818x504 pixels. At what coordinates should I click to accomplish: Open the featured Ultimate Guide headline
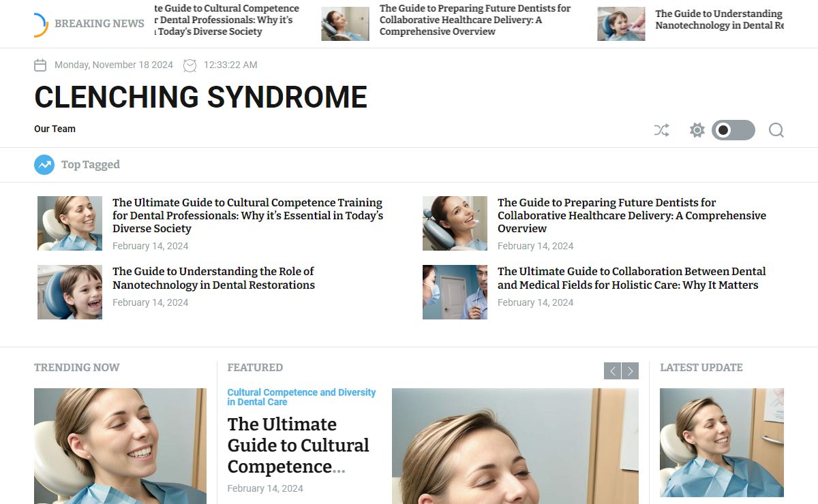tap(299, 445)
